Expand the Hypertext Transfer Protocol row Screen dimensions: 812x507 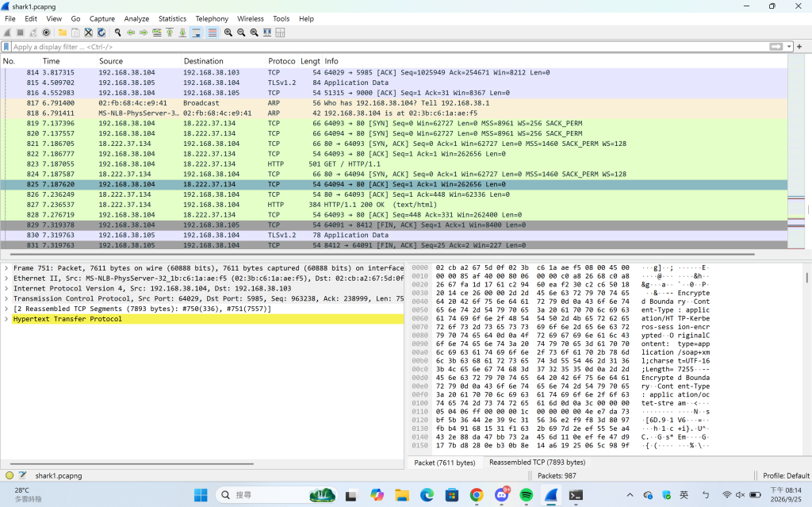pyautogui.click(x=6, y=319)
